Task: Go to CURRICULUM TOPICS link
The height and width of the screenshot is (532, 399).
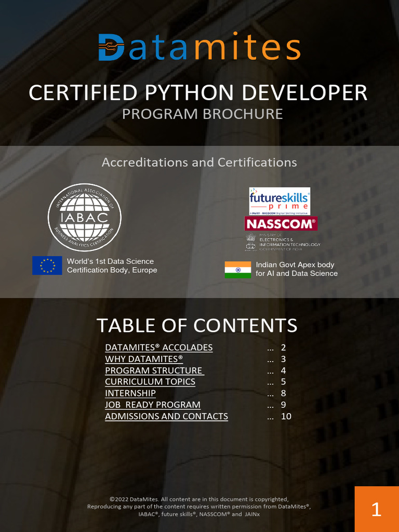Action: pyautogui.click(x=150, y=382)
